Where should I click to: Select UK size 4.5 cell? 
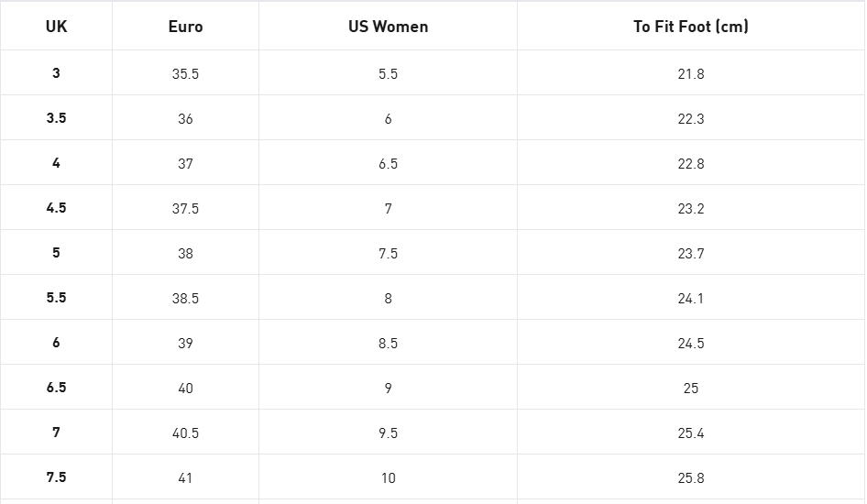pyautogui.click(x=57, y=208)
